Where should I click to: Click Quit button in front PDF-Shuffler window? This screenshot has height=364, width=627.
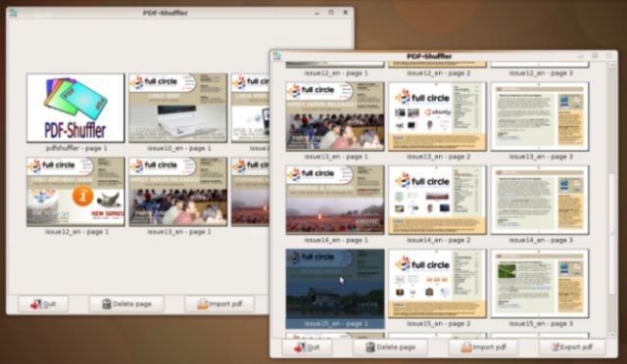[x=307, y=347]
